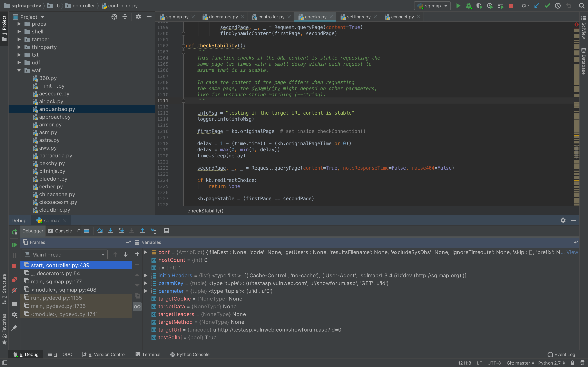This screenshot has height=367, width=588.
Task: Open Evaluate Expression calculator icon
Action: [166, 231]
